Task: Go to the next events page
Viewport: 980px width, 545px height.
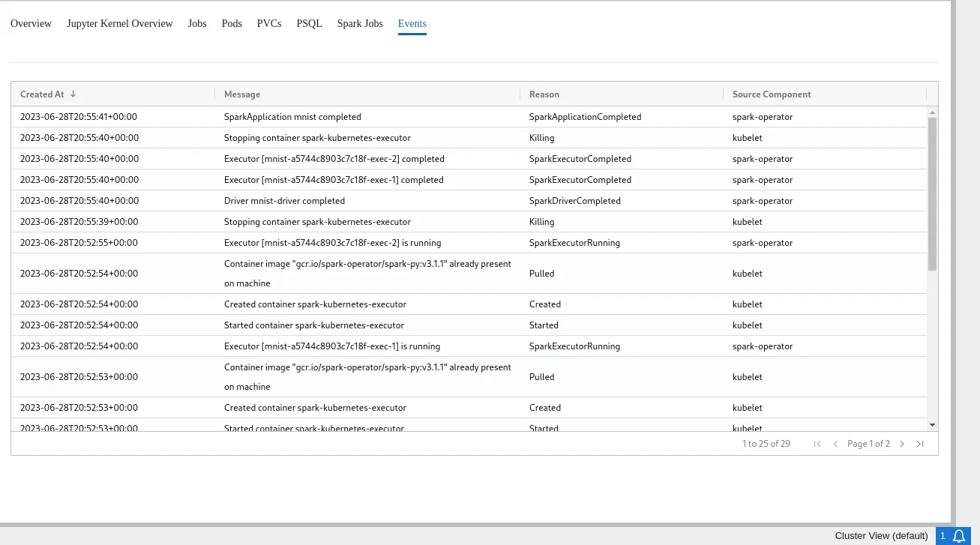Action: 902,444
